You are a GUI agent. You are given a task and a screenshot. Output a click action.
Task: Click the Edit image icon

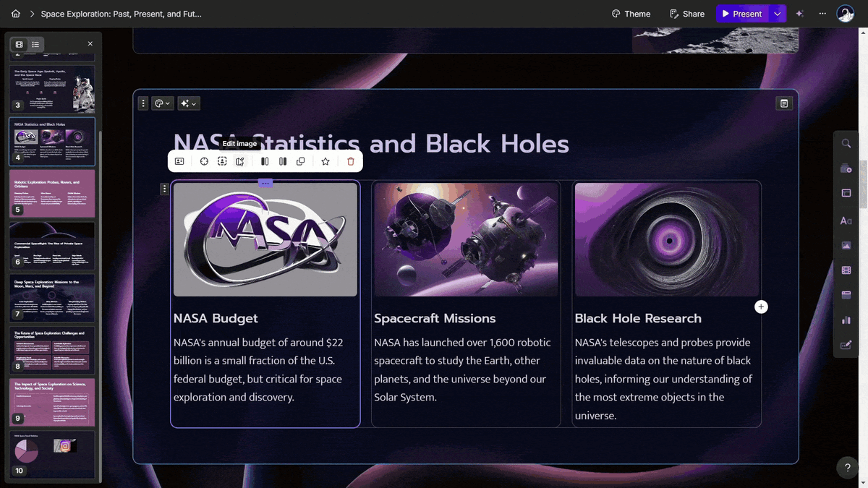[240, 161]
